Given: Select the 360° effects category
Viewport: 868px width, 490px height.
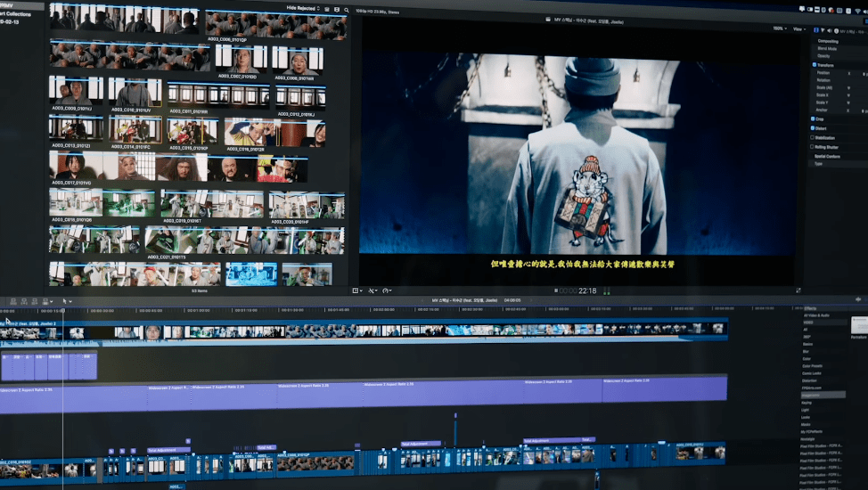Looking at the screenshot, I should 807,337.
